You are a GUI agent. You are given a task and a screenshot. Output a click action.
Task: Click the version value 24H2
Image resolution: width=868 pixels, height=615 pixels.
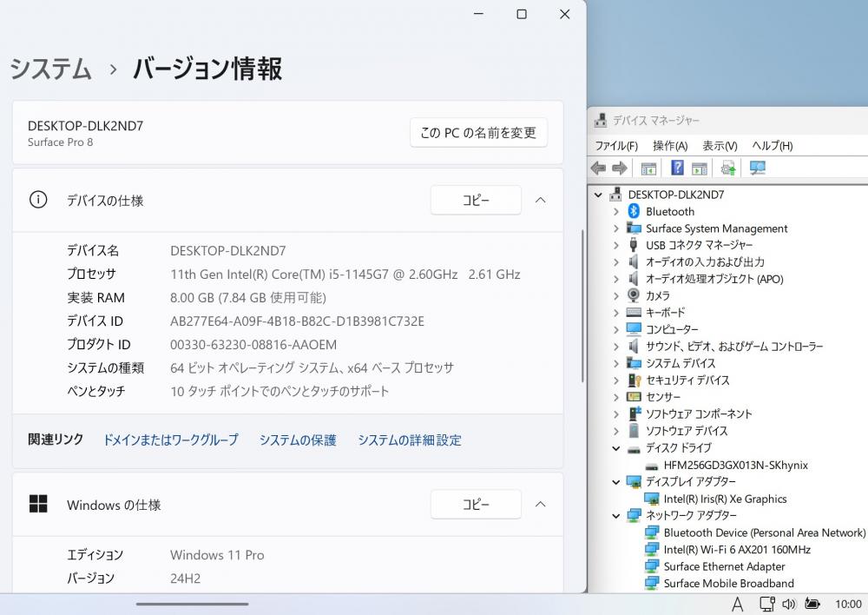coord(185,579)
